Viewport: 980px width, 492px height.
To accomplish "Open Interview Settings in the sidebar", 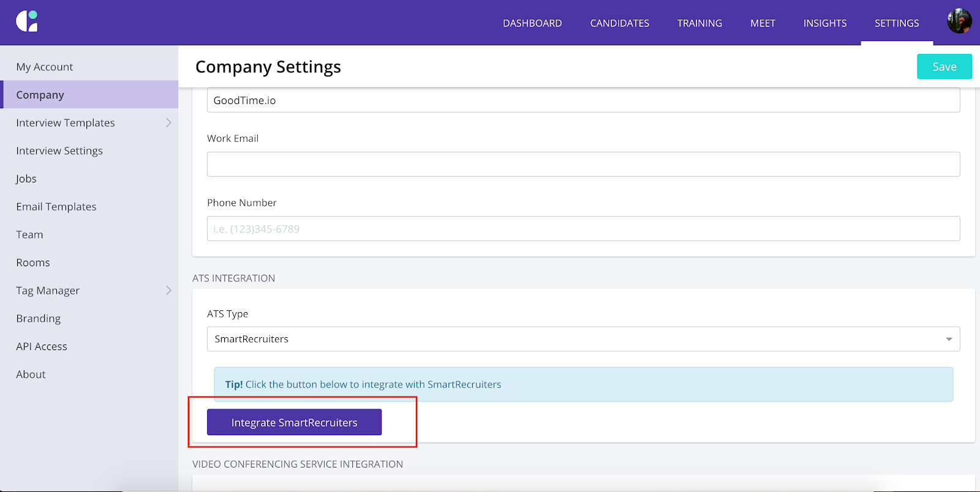I will 59,151.
